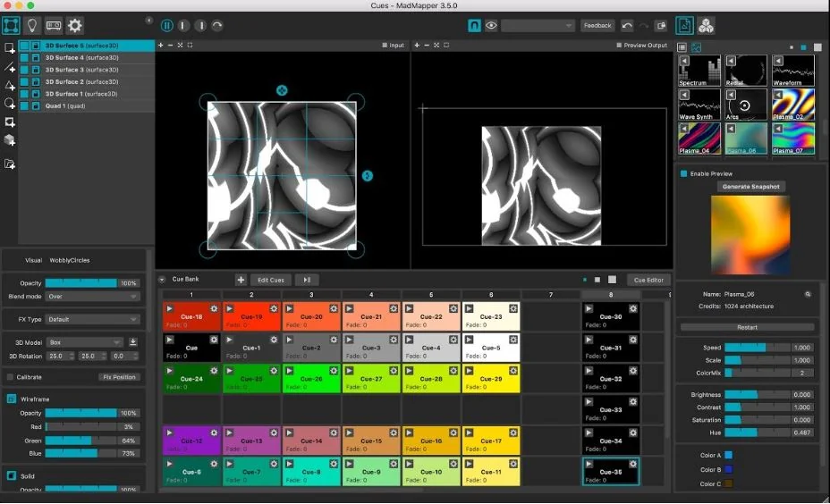The image size is (830, 504).
Task: Toggle visibility of 3D Surface 4
Action: click(x=24, y=58)
